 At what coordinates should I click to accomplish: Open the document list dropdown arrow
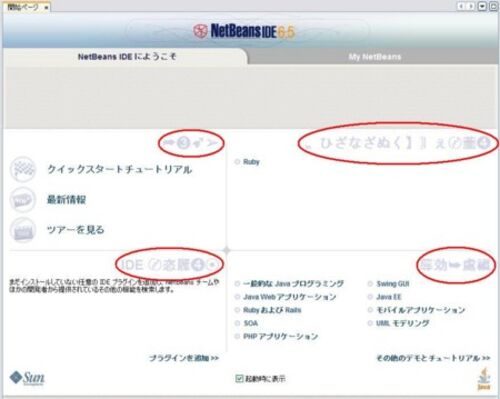(x=482, y=6)
